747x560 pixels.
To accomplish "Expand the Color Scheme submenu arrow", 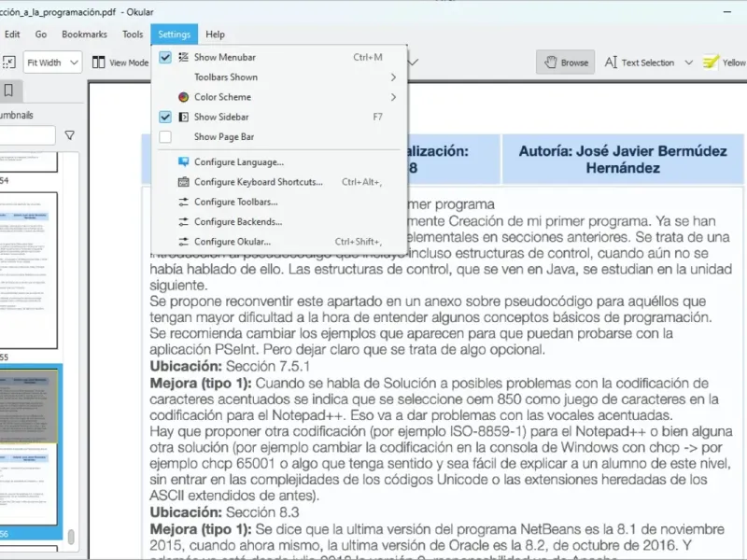I will click(x=393, y=97).
